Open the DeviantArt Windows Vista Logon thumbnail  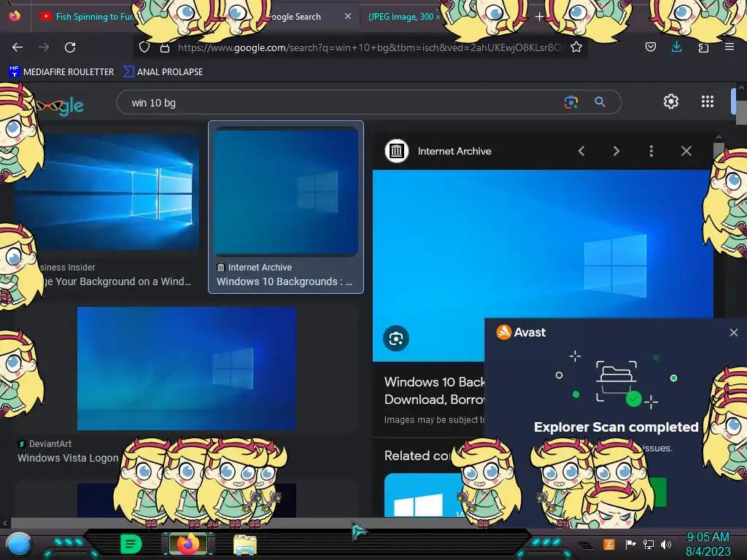[x=187, y=368]
